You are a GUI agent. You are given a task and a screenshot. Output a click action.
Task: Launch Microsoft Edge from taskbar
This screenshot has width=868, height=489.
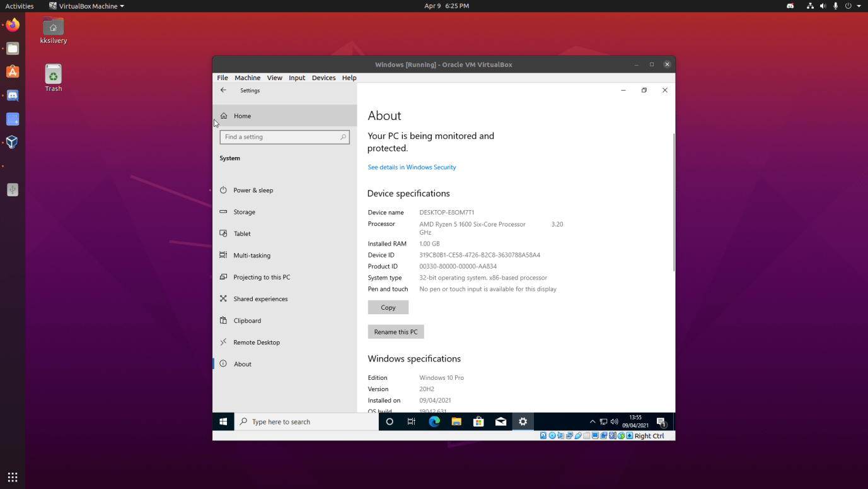(x=434, y=421)
